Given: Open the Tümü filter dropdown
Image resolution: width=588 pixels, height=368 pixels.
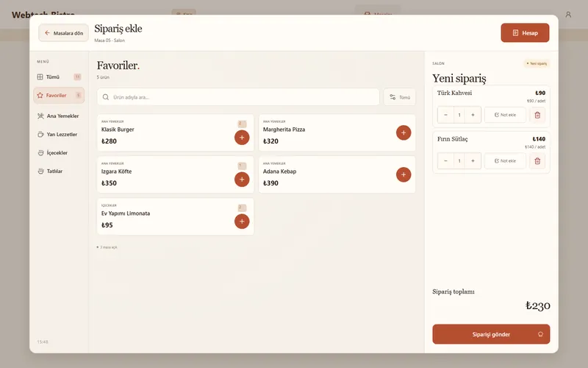Looking at the screenshot, I should (399, 97).
